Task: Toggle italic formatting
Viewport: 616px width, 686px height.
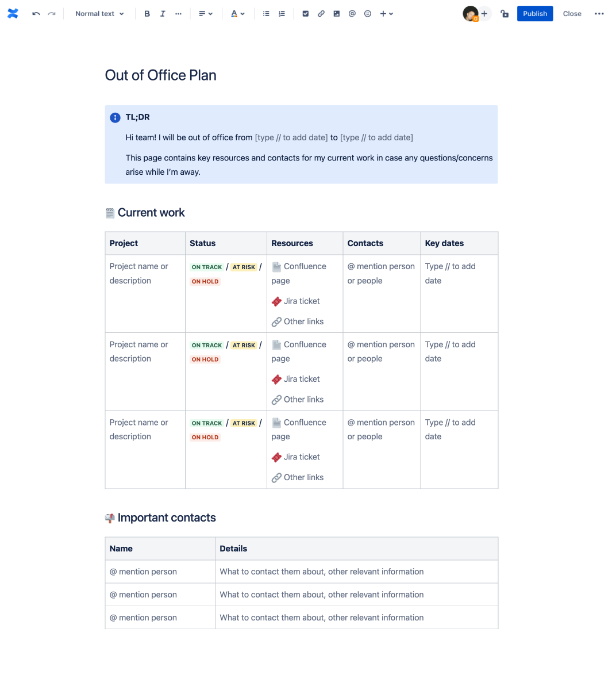Action: (163, 13)
